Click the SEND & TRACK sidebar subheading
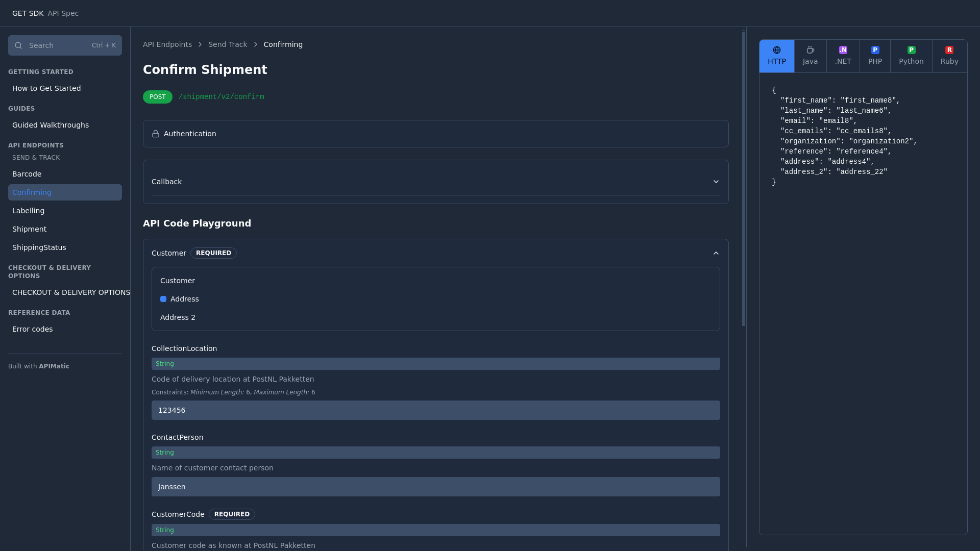The height and width of the screenshot is (551, 980). (x=36, y=158)
